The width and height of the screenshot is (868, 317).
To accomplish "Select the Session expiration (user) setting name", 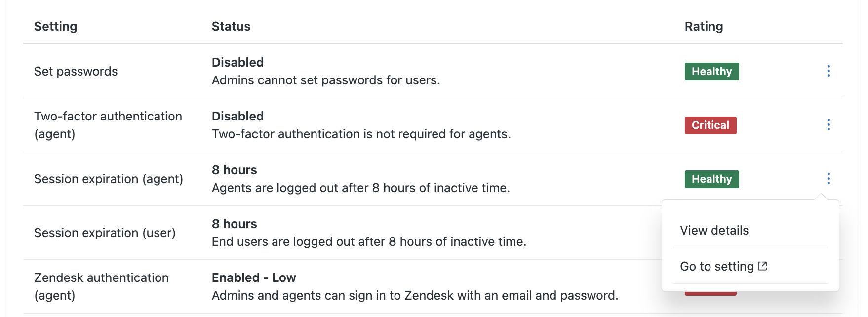I will [x=105, y=233].
